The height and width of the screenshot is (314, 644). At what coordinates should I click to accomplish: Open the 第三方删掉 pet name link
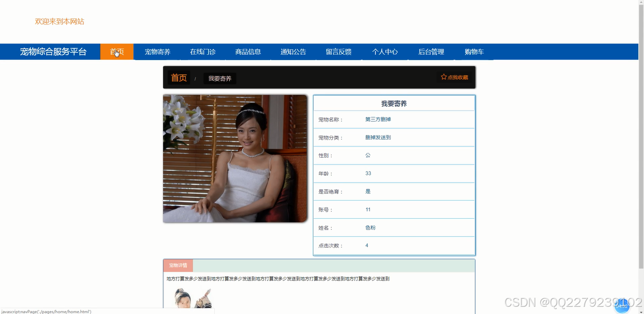tap(378, 119)
